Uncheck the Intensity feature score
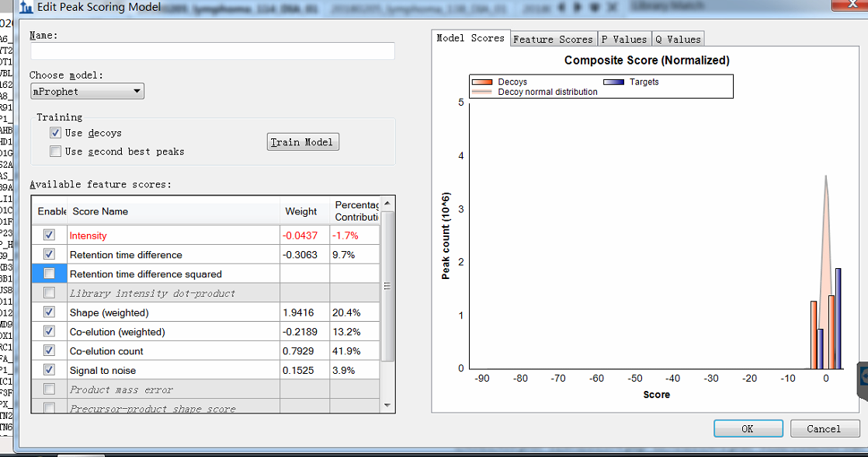The height and width of the screenshot is (457, 868). [x=50, y=235]
